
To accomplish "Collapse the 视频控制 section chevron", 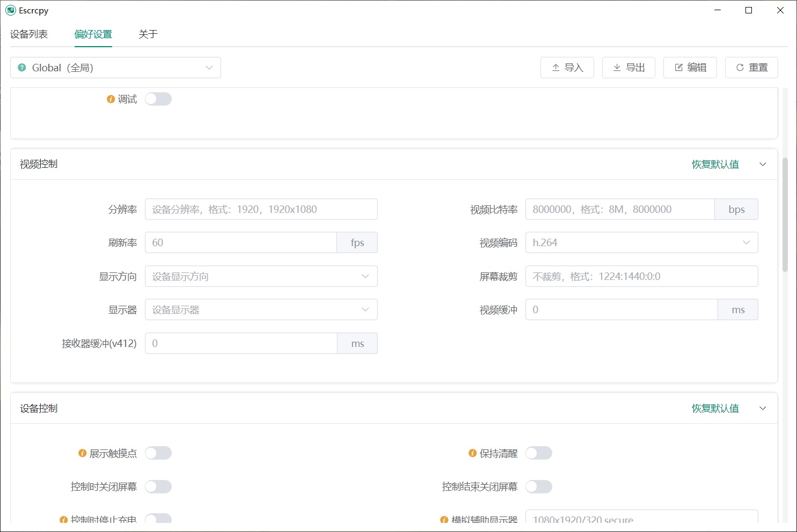I will point(763,164).
